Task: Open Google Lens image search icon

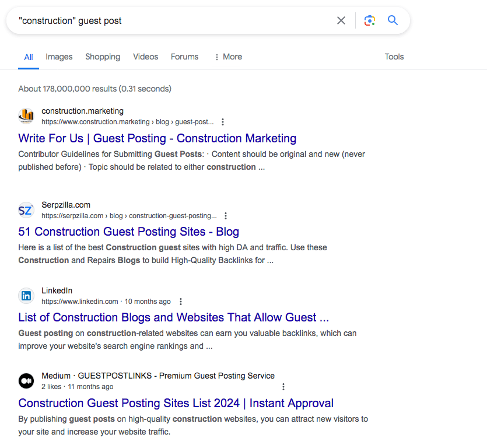Action: 369,21
